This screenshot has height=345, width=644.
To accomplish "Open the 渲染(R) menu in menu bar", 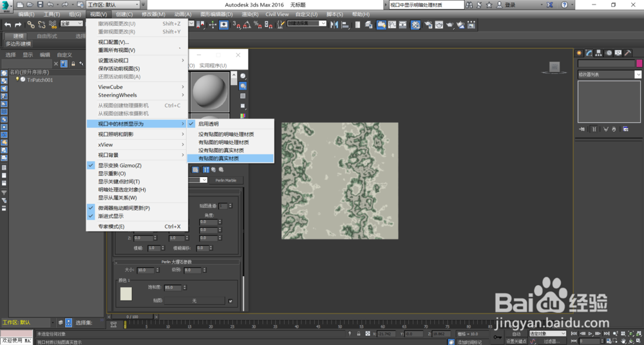I will [x=250, y=14].
